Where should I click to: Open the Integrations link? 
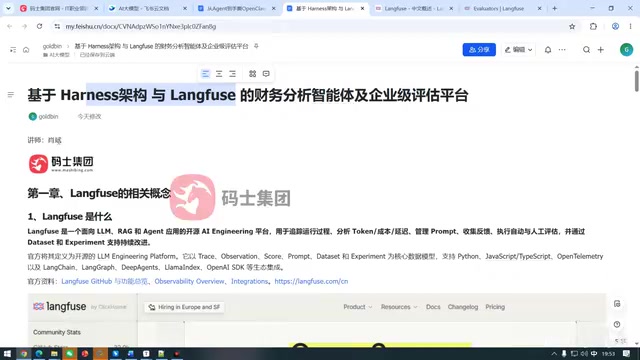(x=249, y=281)
